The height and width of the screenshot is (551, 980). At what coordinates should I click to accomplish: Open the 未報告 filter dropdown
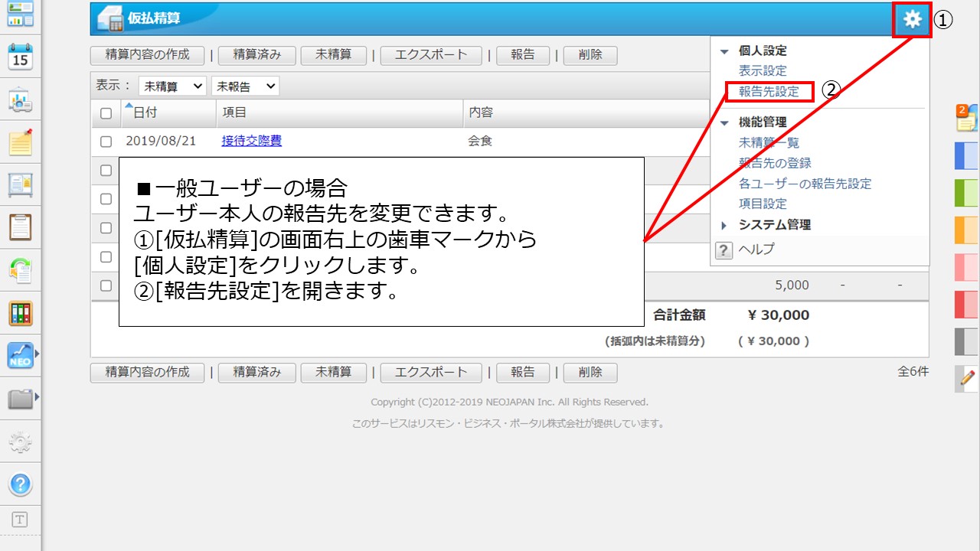[x=245, y=86]
